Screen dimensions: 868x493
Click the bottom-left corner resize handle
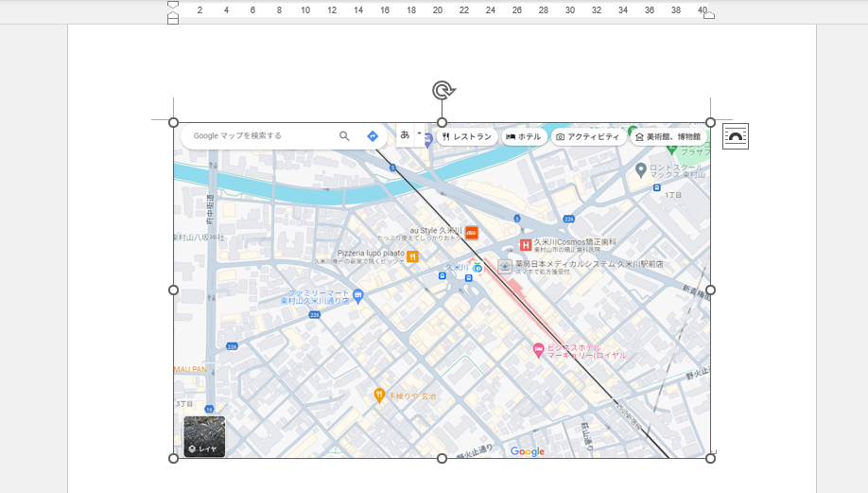pyautogui.click(x=173, y=459)
